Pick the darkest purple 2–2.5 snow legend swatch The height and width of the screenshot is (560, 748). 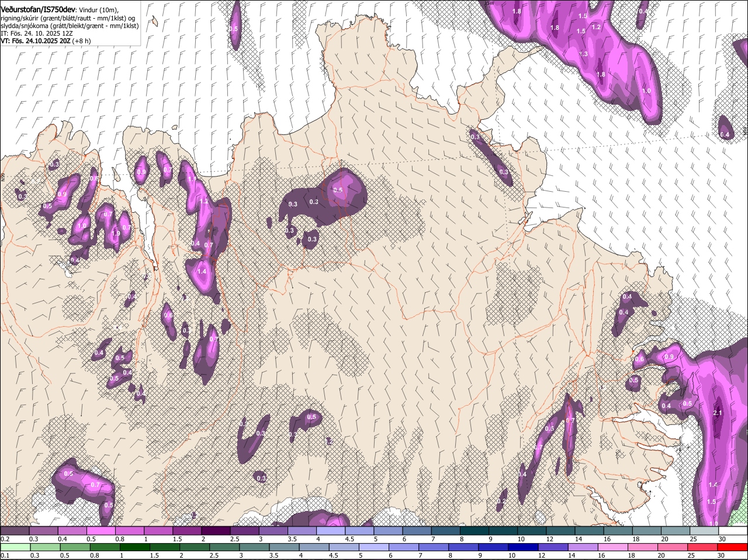pos(216,531)
